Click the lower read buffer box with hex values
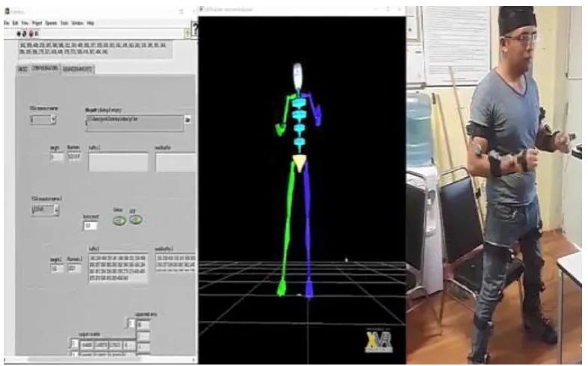 [x=176, y=262]
